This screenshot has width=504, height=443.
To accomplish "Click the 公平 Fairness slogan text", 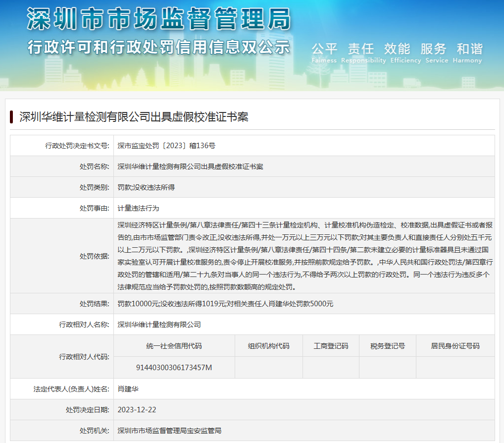I will pos(324,52).
